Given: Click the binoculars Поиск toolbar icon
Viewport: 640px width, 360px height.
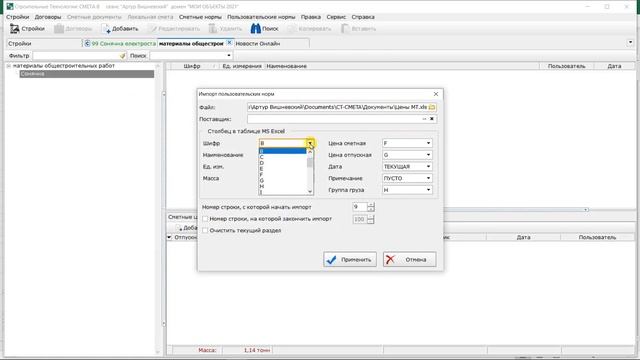Looking at the screenshot, I should tap(256, 29).
